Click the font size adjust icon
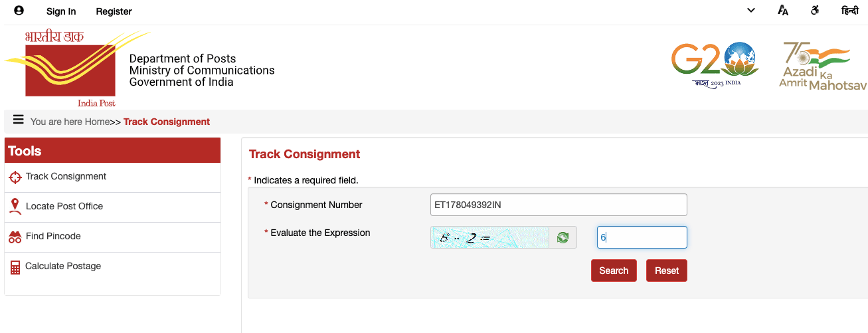The width and height of the screenshot is (868, 333). (783, 11)
